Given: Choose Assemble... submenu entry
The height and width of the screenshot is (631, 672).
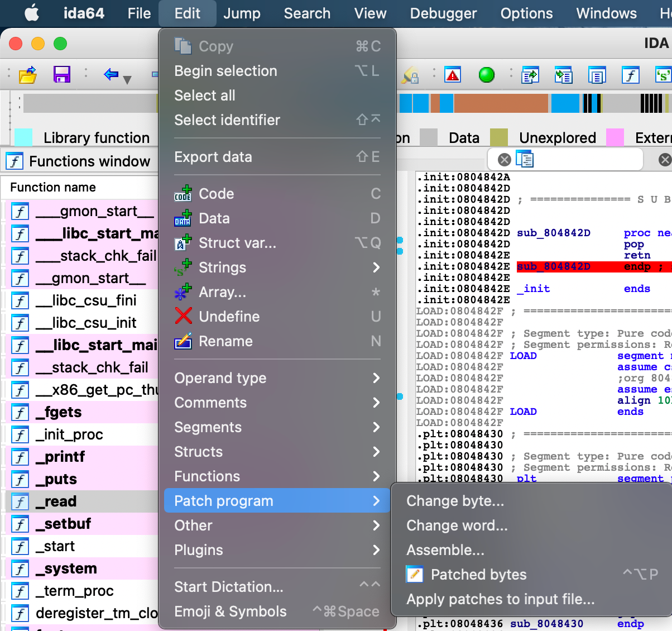Looking at the screenshot, I should (534, 550).
